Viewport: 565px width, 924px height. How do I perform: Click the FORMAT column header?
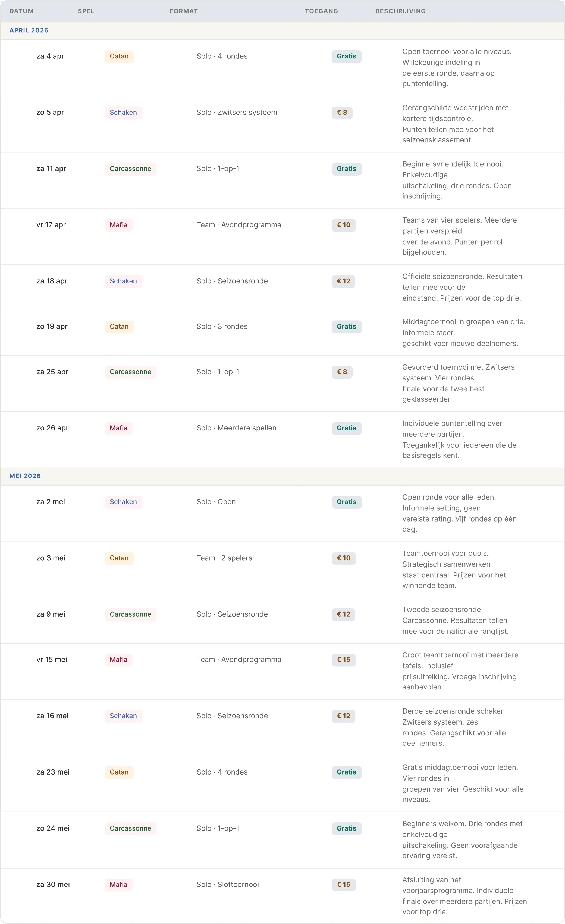coord(183,11)
